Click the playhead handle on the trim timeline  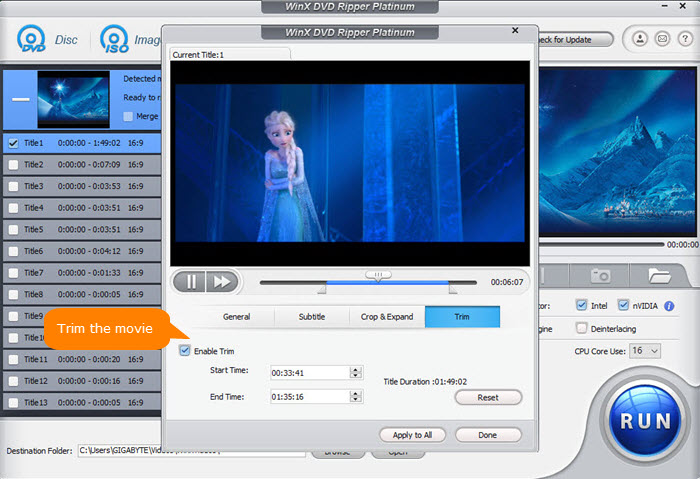(378, 276)
